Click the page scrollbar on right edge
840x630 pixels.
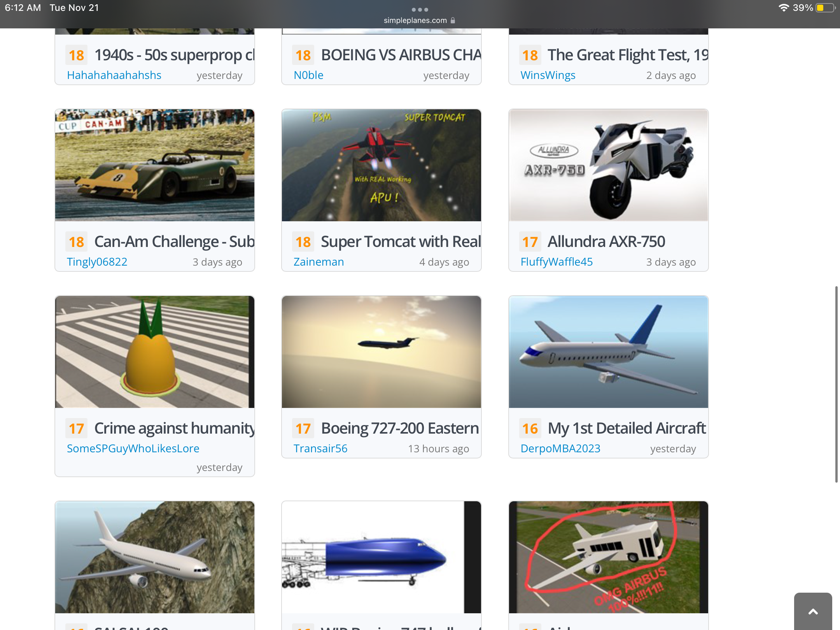point(836,384)
